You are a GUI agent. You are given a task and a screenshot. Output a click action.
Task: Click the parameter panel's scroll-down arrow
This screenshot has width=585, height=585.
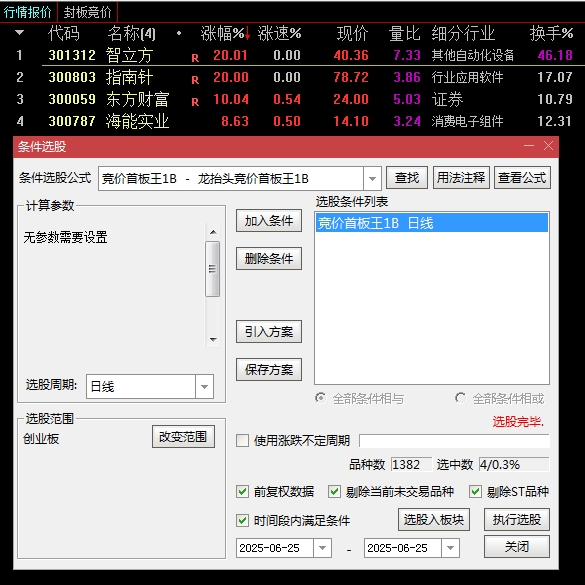coord(213,340)
